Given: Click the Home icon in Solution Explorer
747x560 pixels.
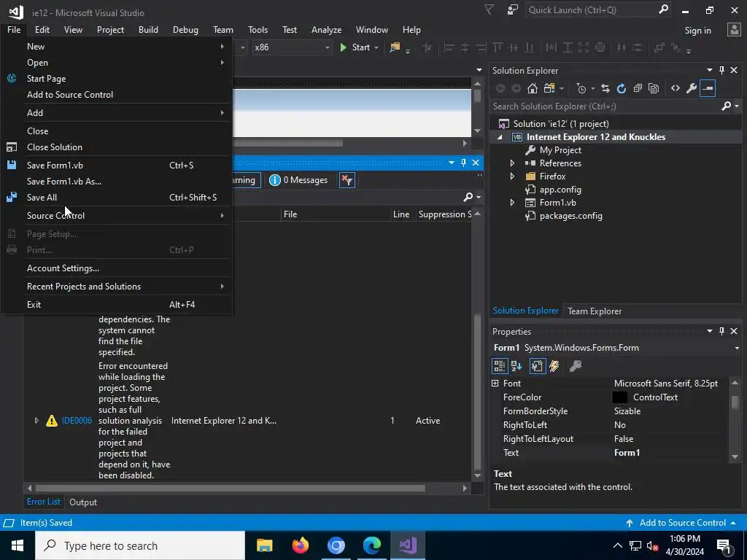Looking at the screenshot, I should point(532,88).
